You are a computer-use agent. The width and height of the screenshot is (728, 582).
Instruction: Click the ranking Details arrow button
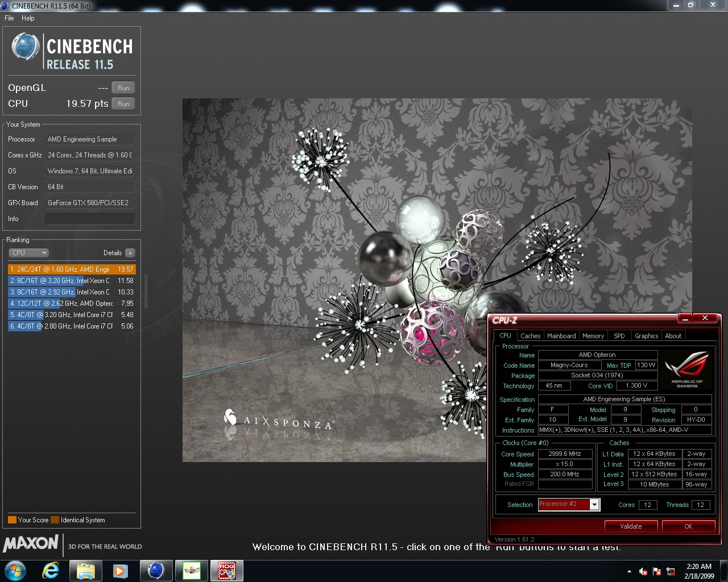point(130,253)
